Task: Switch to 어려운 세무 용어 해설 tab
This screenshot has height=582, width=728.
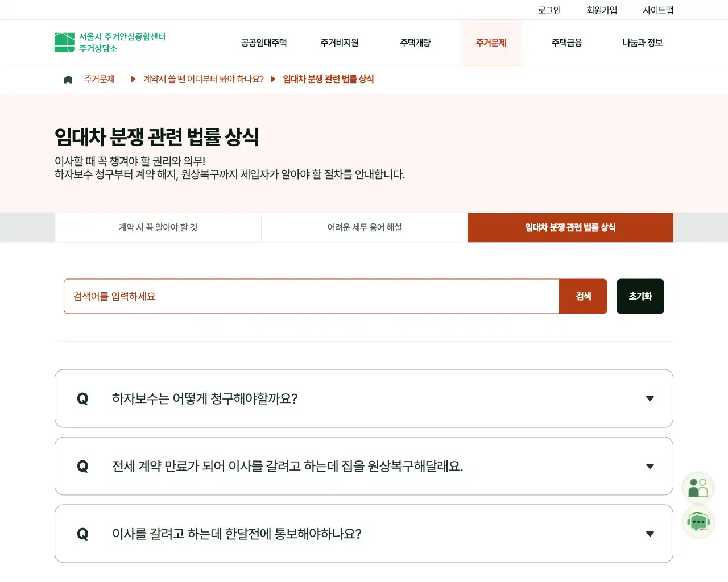Action: click(x=365, y=227)
